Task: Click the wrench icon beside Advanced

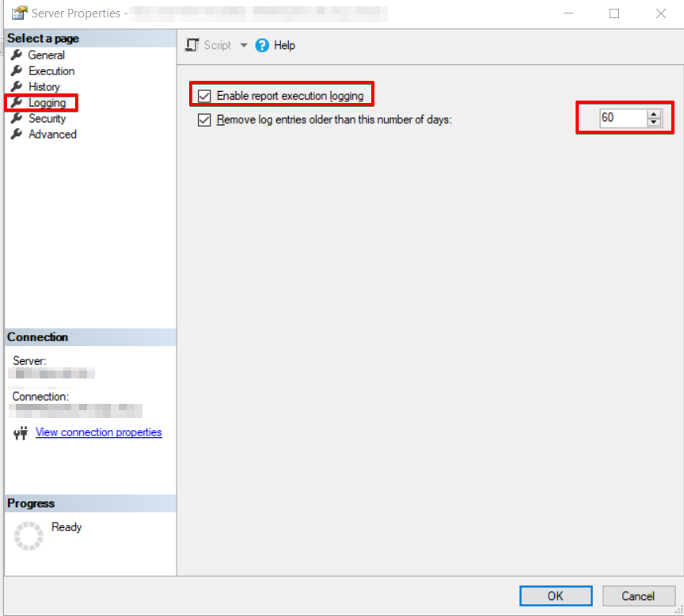Action: (16, 135)
